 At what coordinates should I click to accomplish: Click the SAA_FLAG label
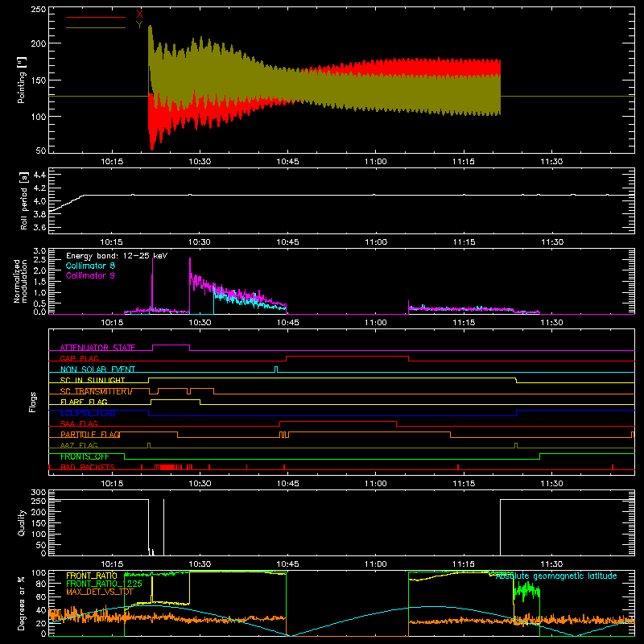tap(79, 423)
